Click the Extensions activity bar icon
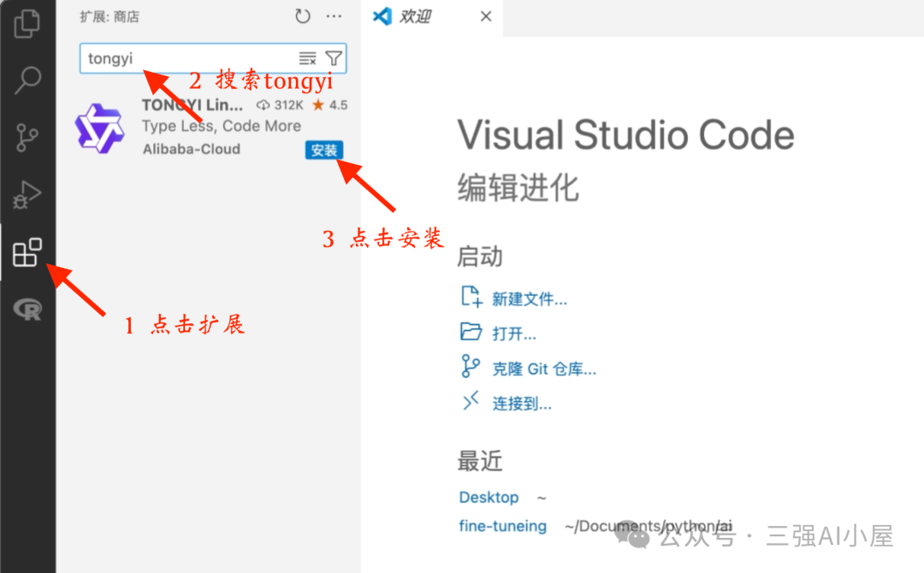The height and width of the screenshot is (573, 924). pyautogui.click(x=27, y=254)
